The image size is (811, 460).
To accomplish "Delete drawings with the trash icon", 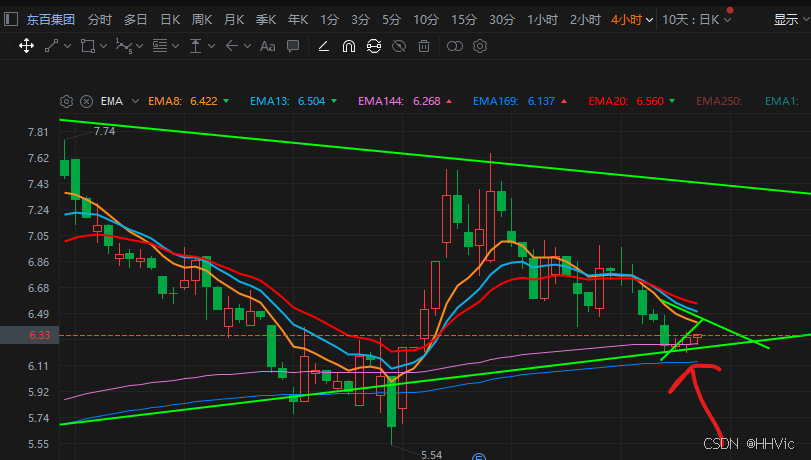I will 424,46.
